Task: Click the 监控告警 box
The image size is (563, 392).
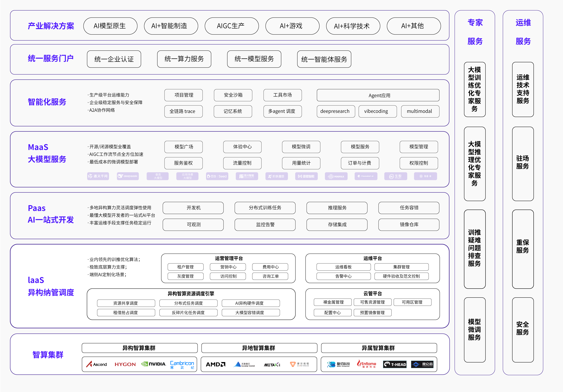Action: pos(265,225)
